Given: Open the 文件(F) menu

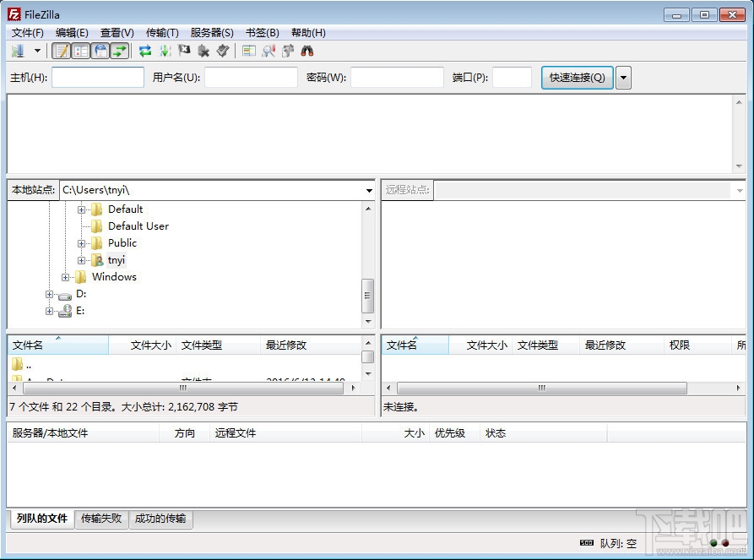Looking at the screenshot, I should (x=27, y=33).
